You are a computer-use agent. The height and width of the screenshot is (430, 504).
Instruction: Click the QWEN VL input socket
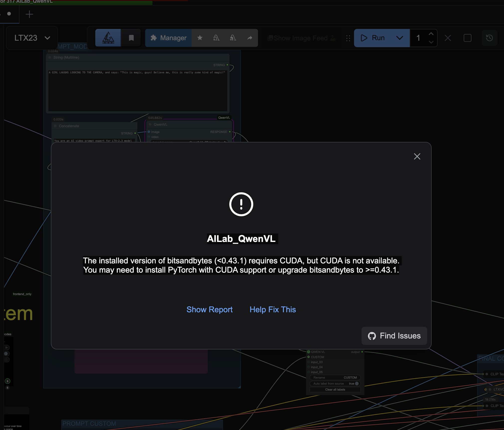[309, 352]
